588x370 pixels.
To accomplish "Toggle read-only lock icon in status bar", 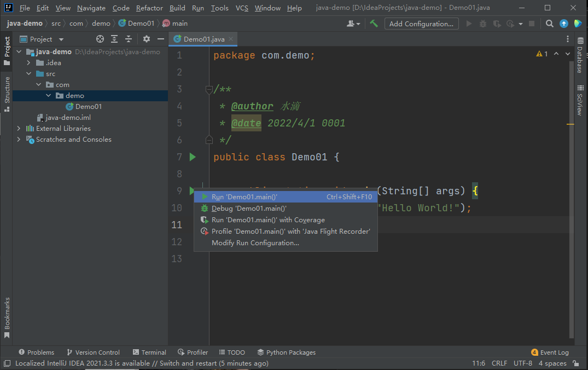I will coord(576,363).
